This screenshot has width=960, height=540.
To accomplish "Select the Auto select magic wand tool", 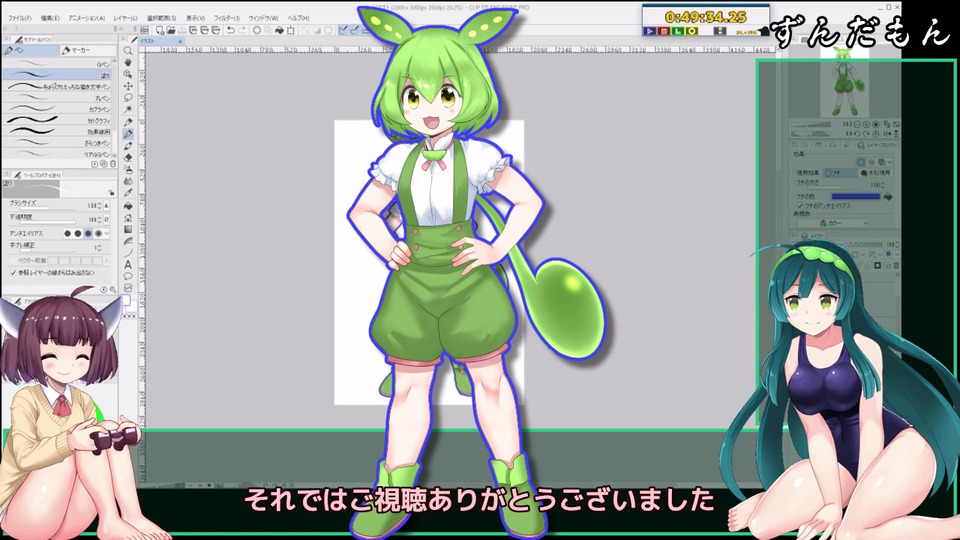I will click(128, 110).
